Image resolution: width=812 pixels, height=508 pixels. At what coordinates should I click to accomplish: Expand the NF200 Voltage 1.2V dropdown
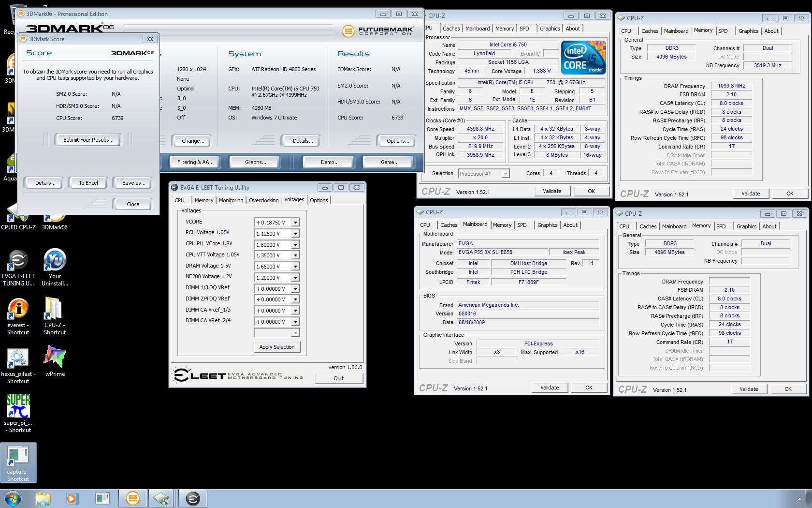(295, 278)
